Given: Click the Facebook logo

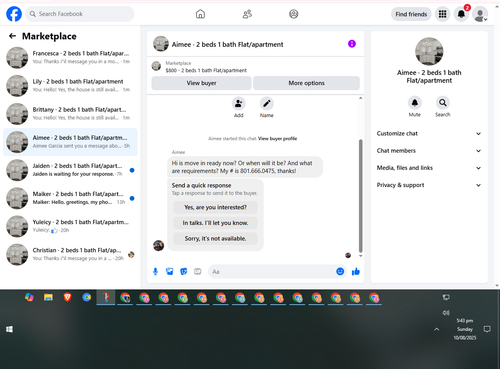Looking at the screenshot, I should (14, 14).
